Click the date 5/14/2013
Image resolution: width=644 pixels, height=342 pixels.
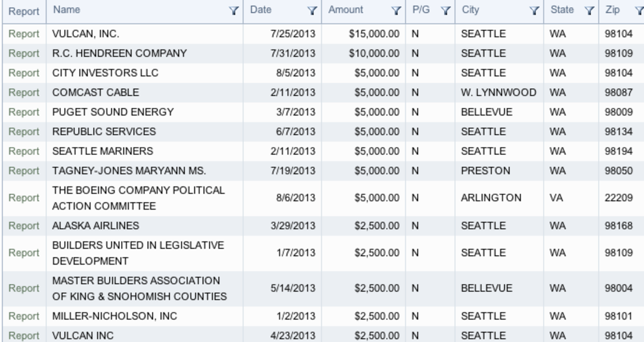293,288
